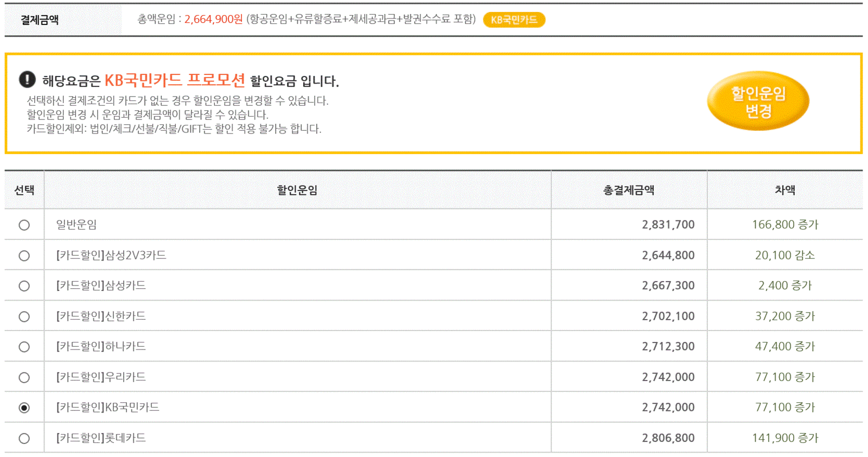Choose the [카드할인]삼성카드 radio option
Viewport: 868px width, 457px height.
coord(24,285)
